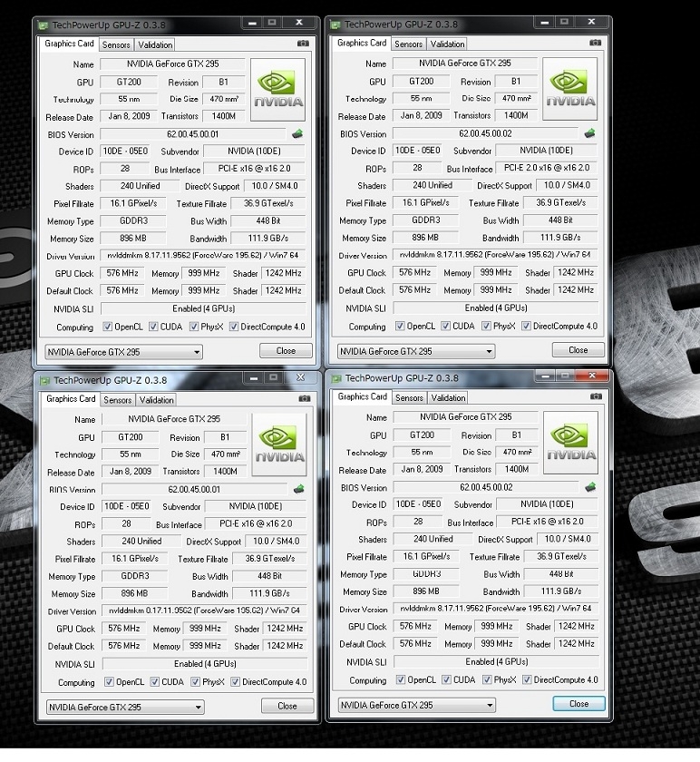Viewport: 700px width, 762px height.
Task: Click the Close button in lower-left GPU-Z window
Action: point(287,706)
